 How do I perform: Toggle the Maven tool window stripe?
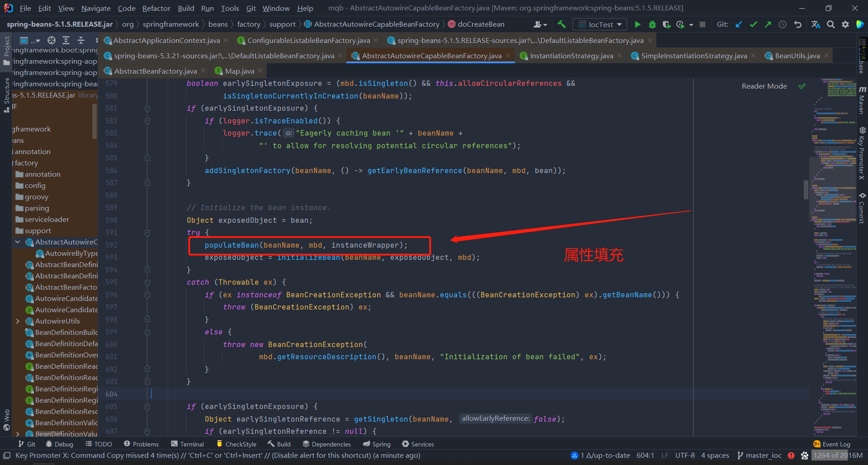[862, 100]
